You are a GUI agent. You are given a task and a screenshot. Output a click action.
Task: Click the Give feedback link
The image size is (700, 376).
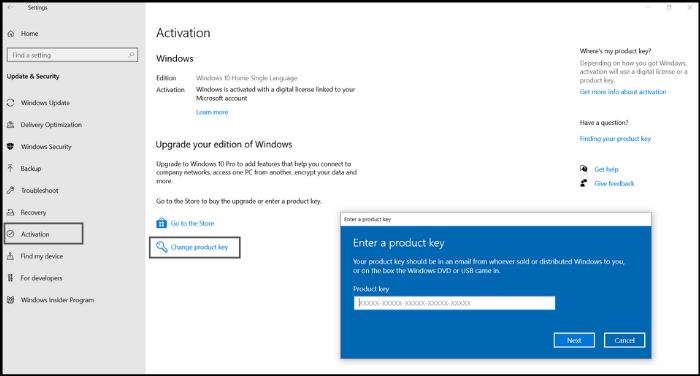pos(614,184)
